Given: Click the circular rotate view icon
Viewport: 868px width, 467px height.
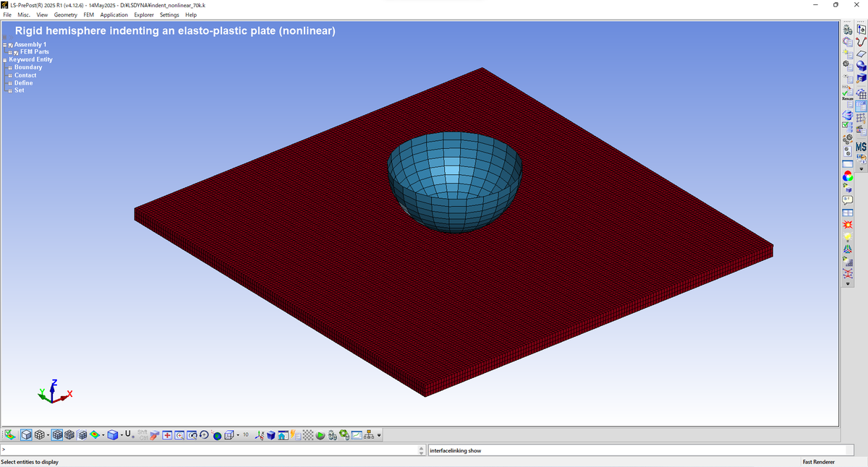Looking at the screenshot, I should click(204, 435).
